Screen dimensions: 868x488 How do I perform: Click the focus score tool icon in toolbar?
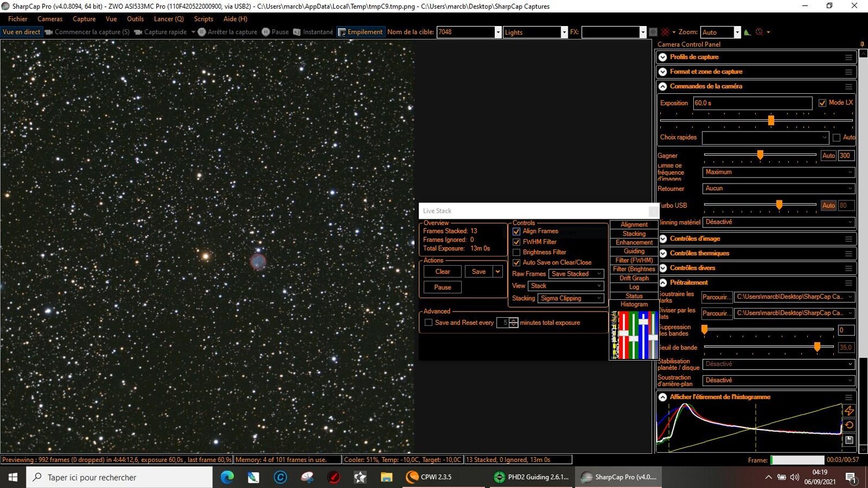click(x=759, y=32)
